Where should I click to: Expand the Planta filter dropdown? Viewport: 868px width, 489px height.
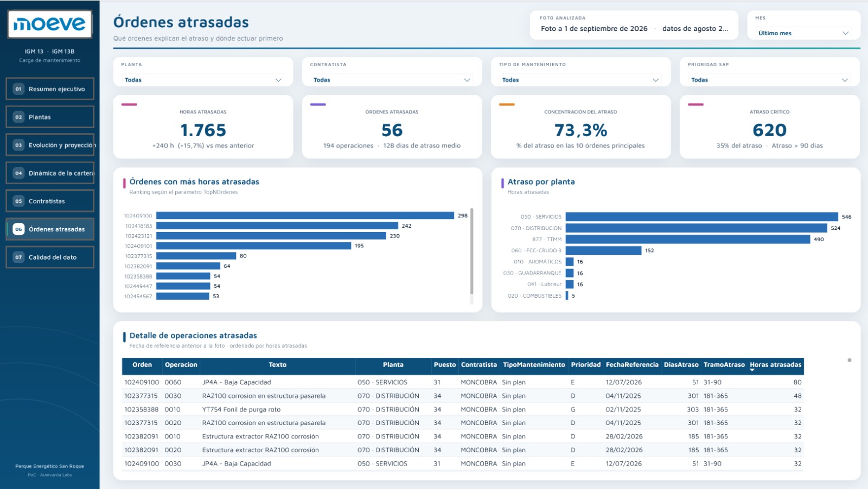click(203, 80)
